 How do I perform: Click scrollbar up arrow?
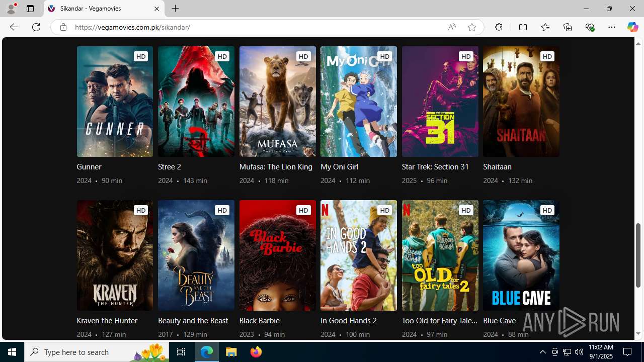638,43
